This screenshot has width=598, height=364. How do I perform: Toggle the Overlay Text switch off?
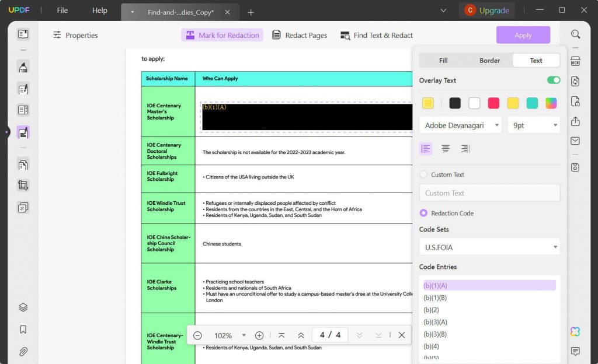coord(553,80)
